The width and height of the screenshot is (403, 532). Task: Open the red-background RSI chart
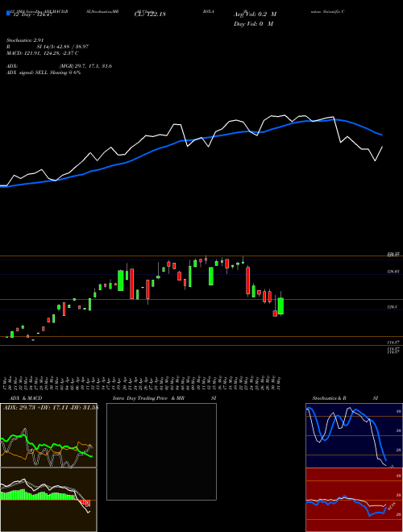coord(354,500)
